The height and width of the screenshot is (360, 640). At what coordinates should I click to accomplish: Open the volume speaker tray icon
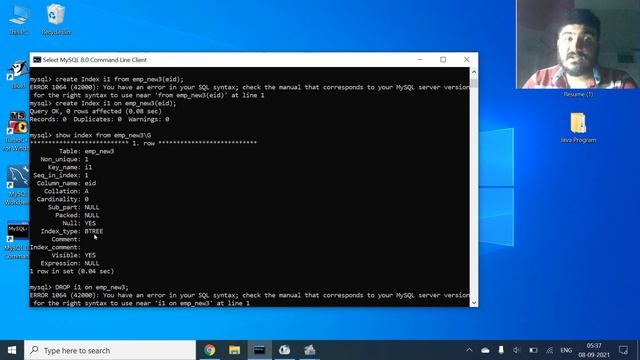(x=517, y=350)
